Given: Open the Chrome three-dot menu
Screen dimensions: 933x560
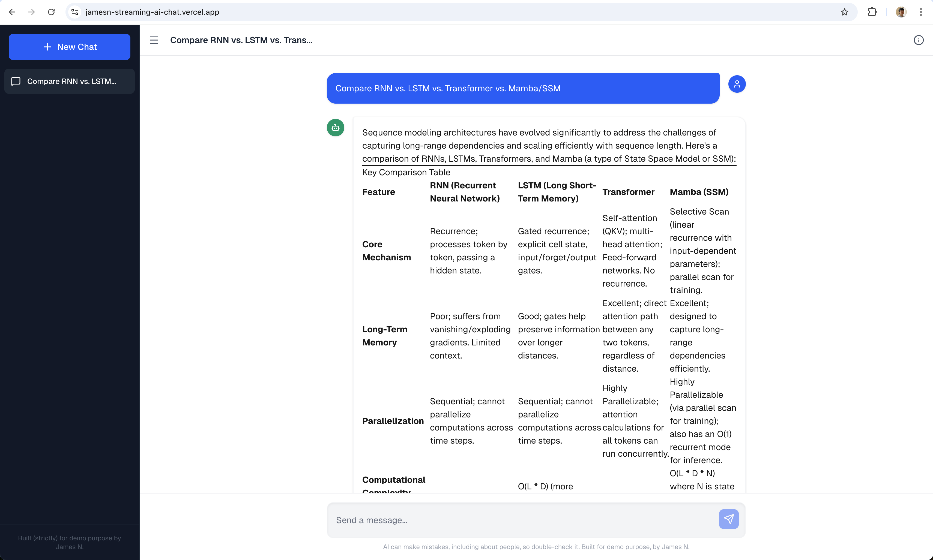Looking at the screenshot, I should (x=921, y=12).
